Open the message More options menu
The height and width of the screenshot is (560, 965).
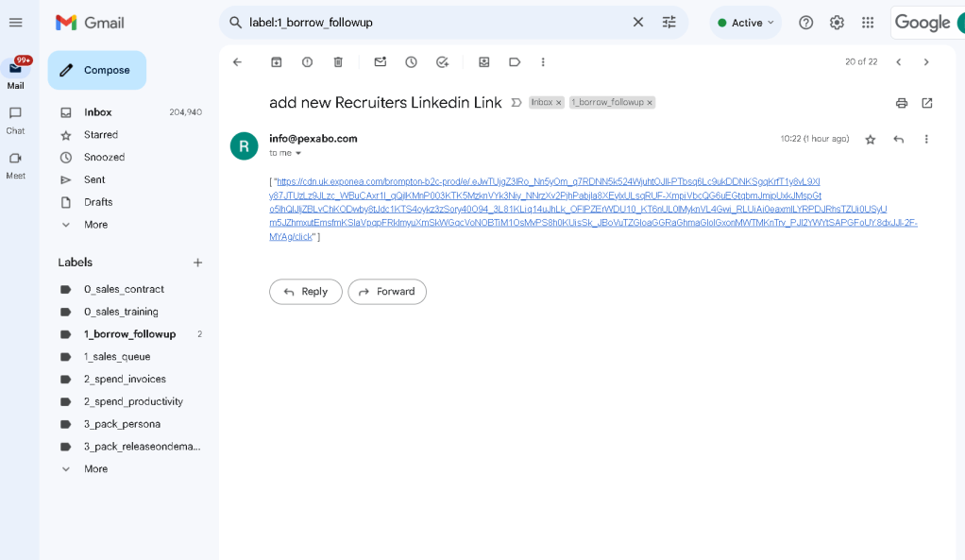click(x=926, y=140)
